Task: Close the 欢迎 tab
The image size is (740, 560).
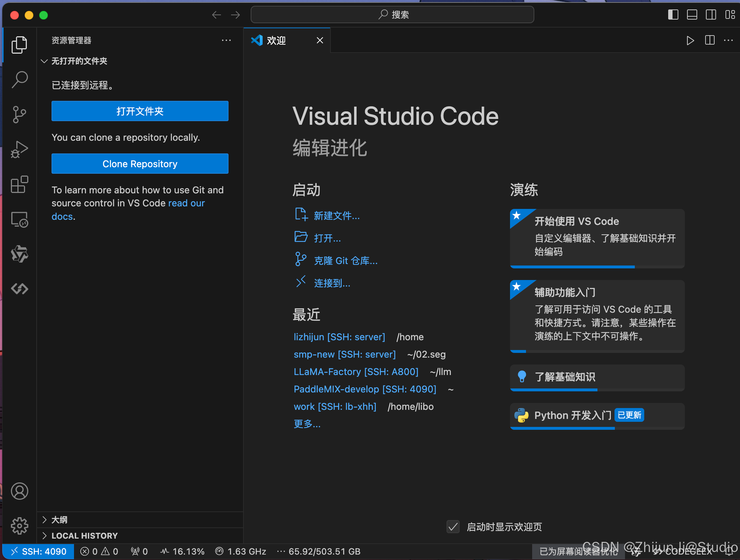Action: 320,40
